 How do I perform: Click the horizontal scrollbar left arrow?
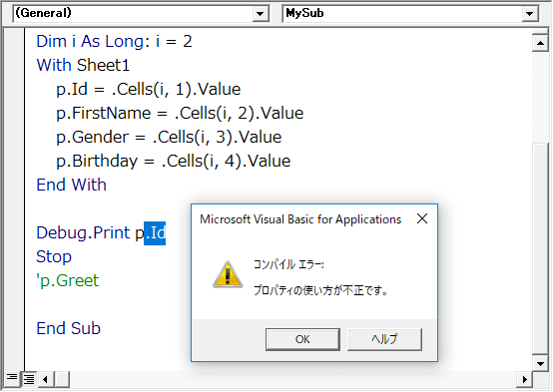tap(46, 380)
